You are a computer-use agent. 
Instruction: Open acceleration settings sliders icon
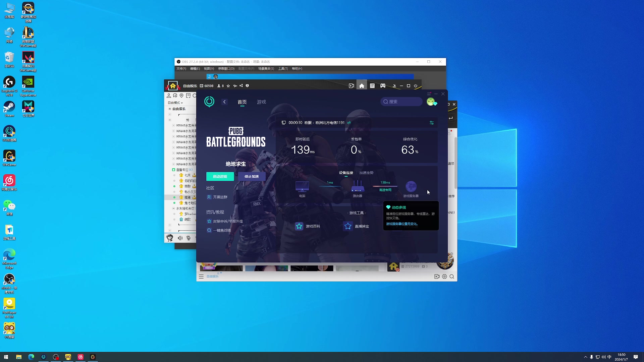pyautogui.click(x=432, y=123)
